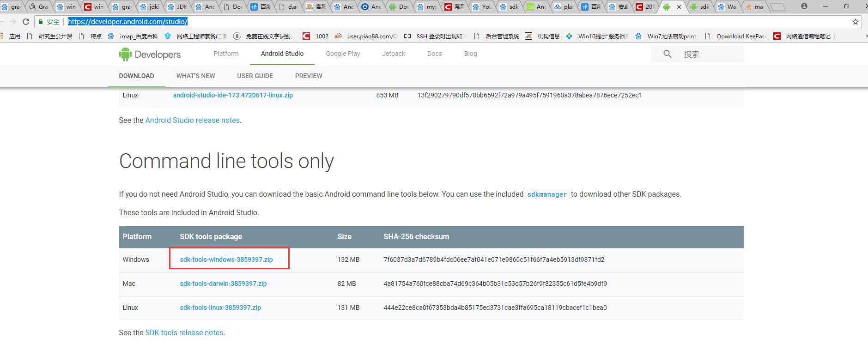Open the Win7无法启动print bookmark

pos(666,36)
